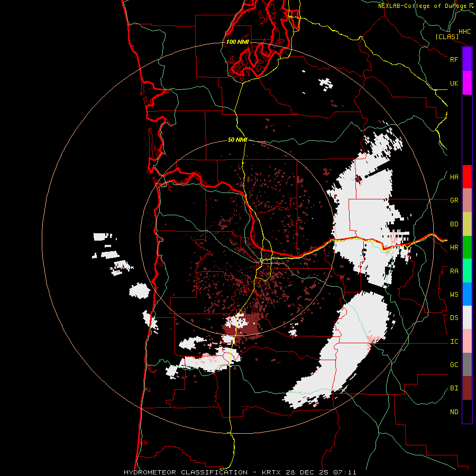The image size is (476, 476).
Task: Click the 50 NMI range ring label
Action: tap(237, 140)
